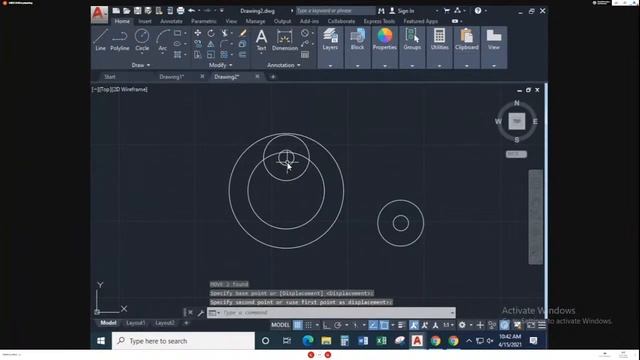Select the Line drawing tool
The image size is (640, 360).
point(100,40)
